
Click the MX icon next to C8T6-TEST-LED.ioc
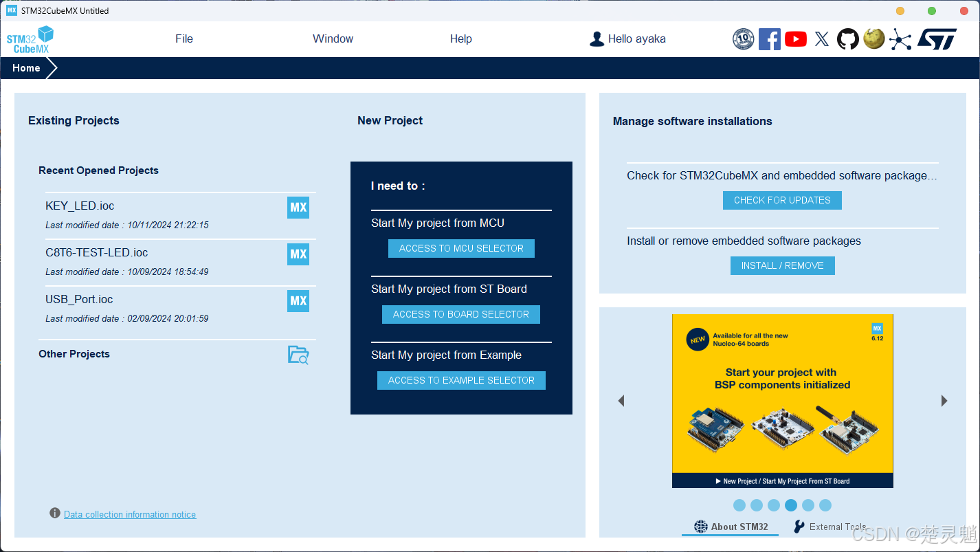pos(298,254)
